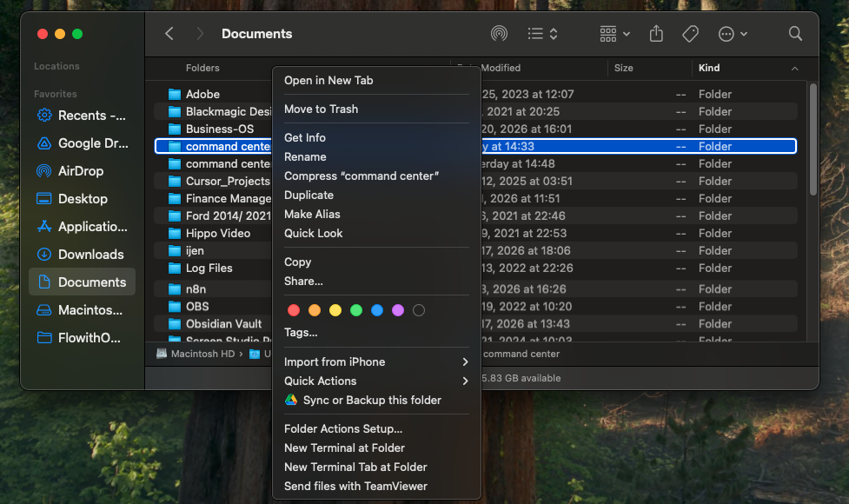Click the search magnifier icon
The image size is (849, 504).
pyautogui.click(x=795, y=33)
